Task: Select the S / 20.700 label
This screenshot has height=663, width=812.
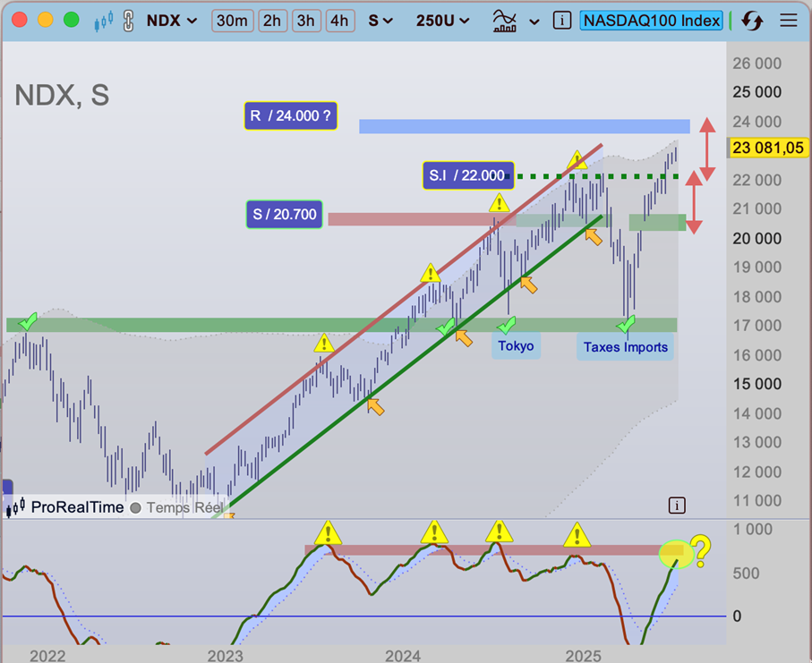Action: [285, 214]
